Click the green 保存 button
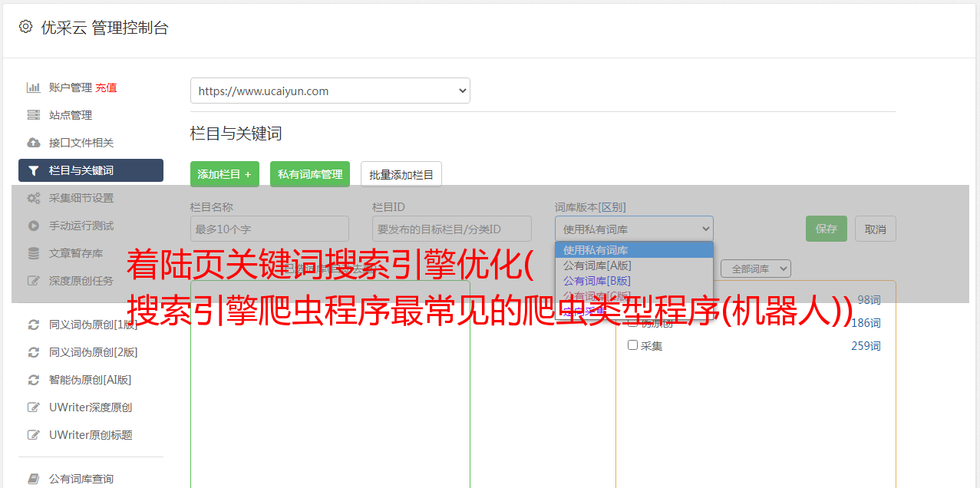Image resolution: width=980 pixels, height=488 pixels. click(827, 229)
